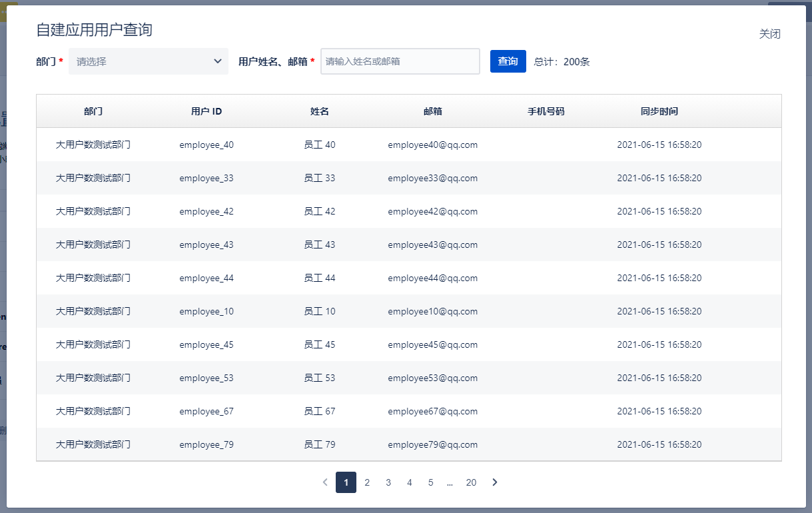Select page 4 in pagination
Image resolution: width=812 pixels, height=513 pixels.
410,482
